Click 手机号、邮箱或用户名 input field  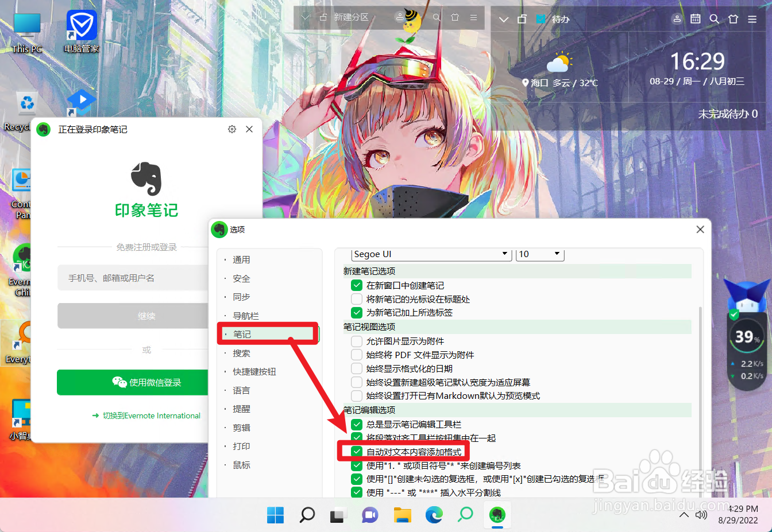133,278
